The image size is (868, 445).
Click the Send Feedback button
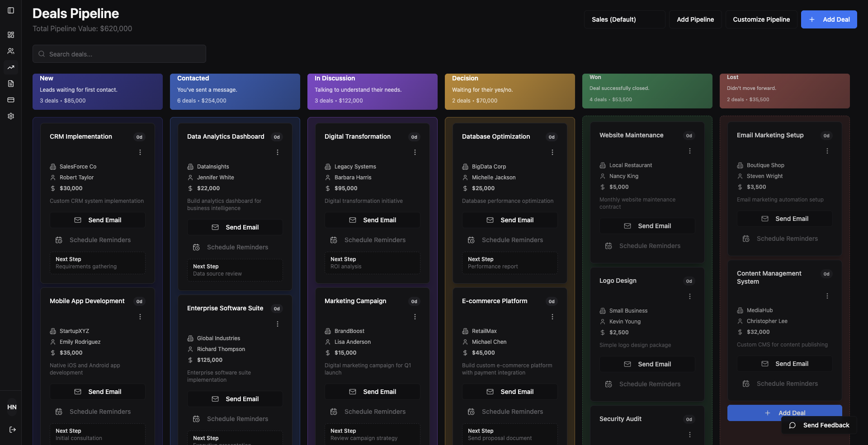819,425
